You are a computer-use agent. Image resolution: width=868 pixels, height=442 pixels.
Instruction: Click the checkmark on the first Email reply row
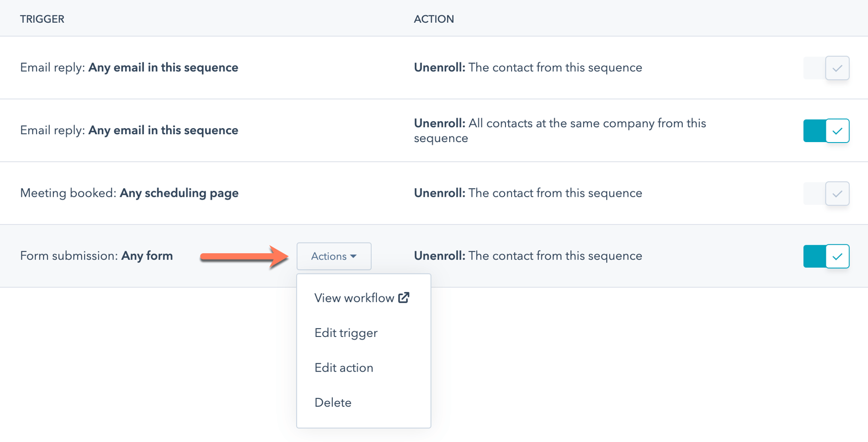coord(837,68)
